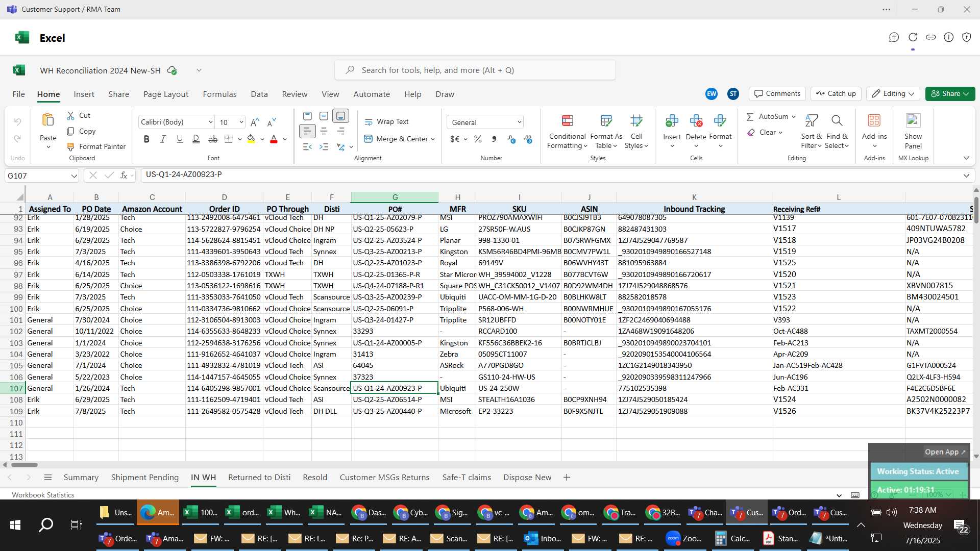Click the Copy icon
This screenshot has height=551, width=980.
[x=71, y=131]
